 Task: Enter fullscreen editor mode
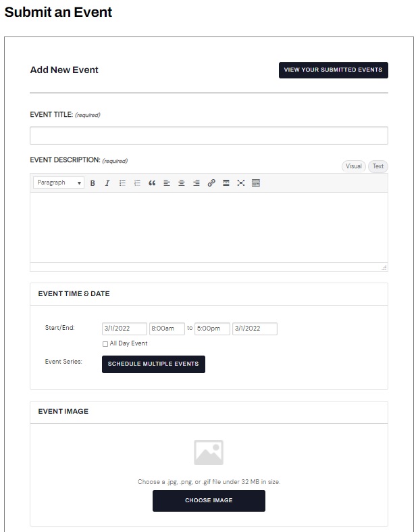pos(241,183)
